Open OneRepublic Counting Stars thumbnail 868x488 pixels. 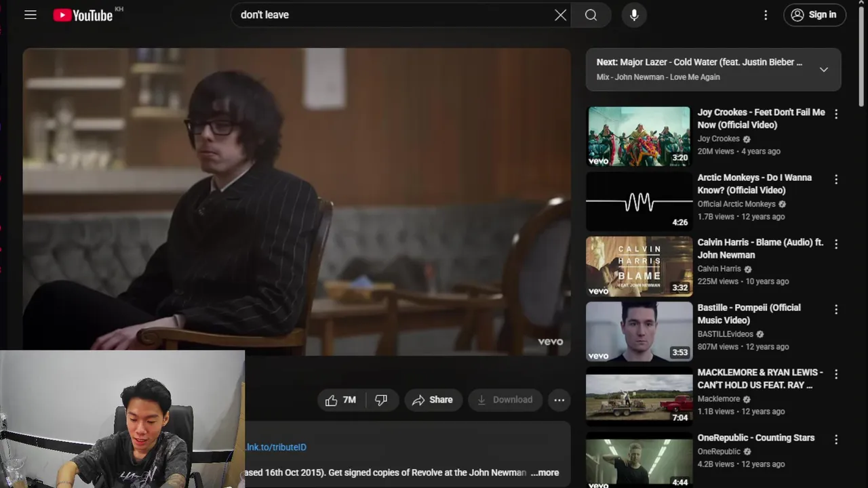[x=638, y=462]
